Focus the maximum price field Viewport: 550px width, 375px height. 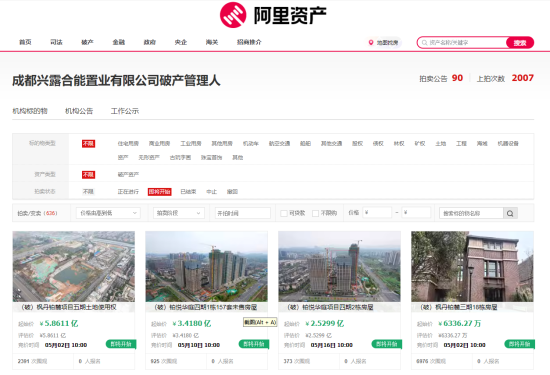click(x=416, y=213)
